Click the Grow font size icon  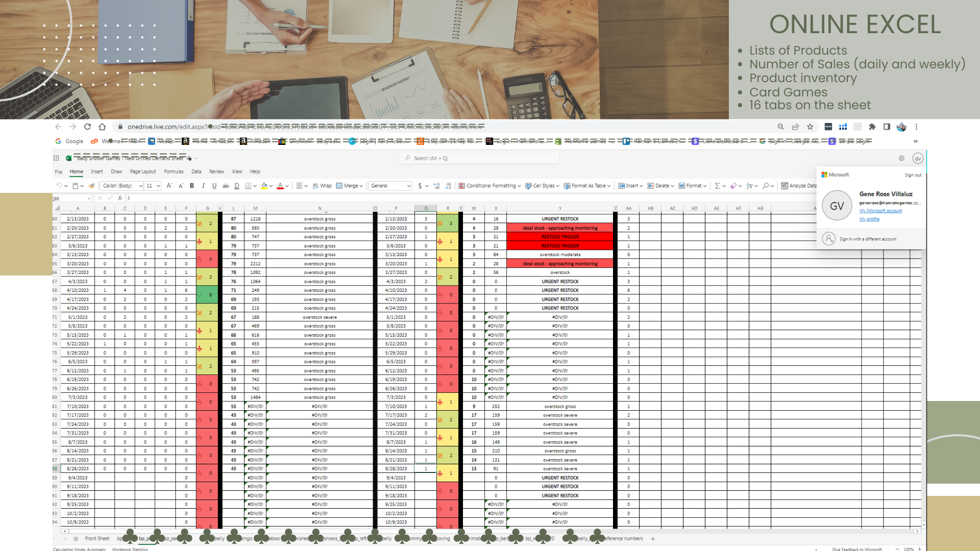(169, 186)
